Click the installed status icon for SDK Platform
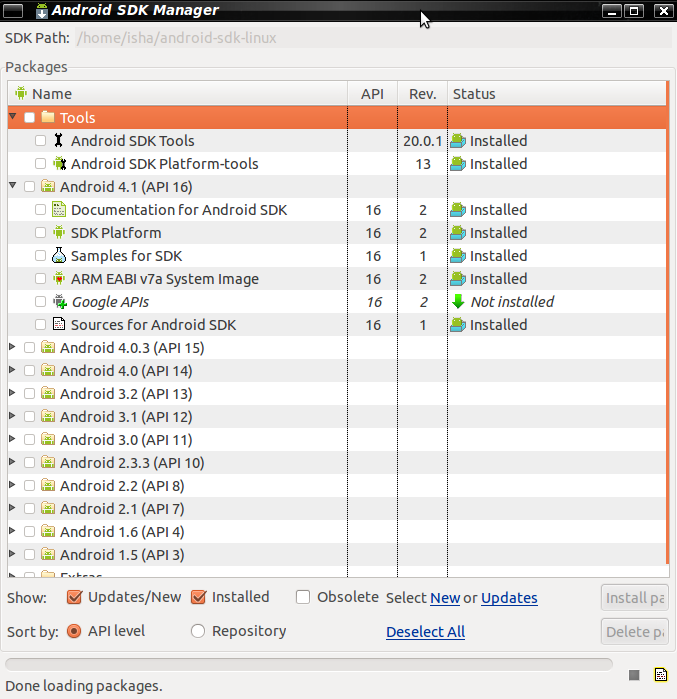Viewport: 677px width, 699px height. pyautogui.click(x=458, y=233)
